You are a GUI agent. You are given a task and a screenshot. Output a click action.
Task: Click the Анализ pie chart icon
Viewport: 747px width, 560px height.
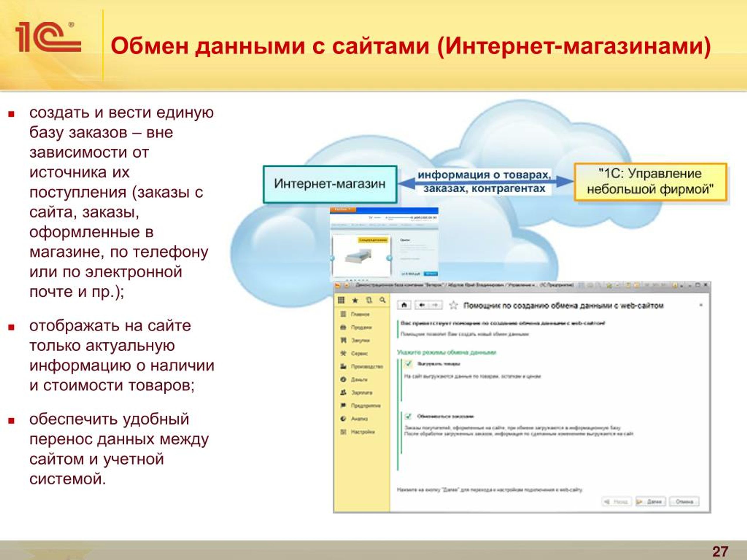click(x=343, y=419)
